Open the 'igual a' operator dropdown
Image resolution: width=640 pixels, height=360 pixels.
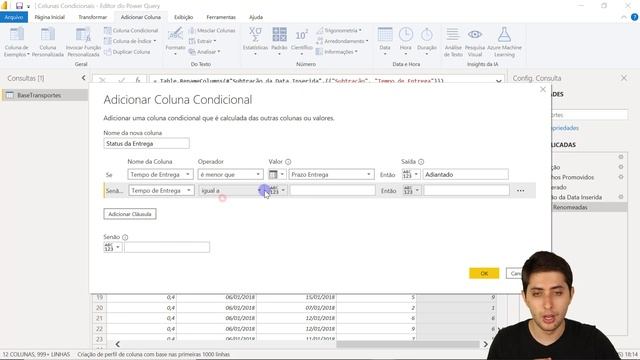pyautogui.click(x=231, y=191)
